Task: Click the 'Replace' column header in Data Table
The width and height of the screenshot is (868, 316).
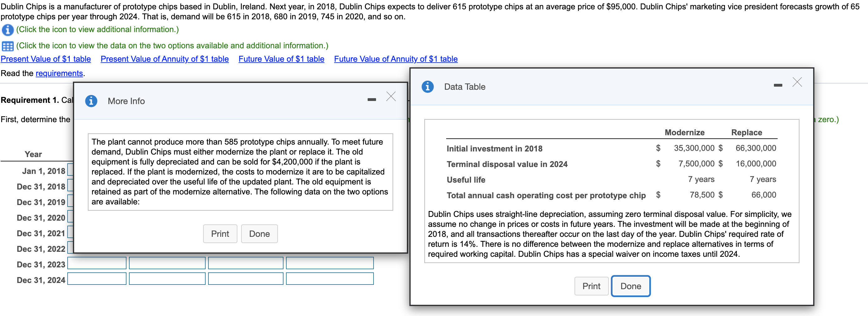Action: pyautogui.click(x=746, y=132)
